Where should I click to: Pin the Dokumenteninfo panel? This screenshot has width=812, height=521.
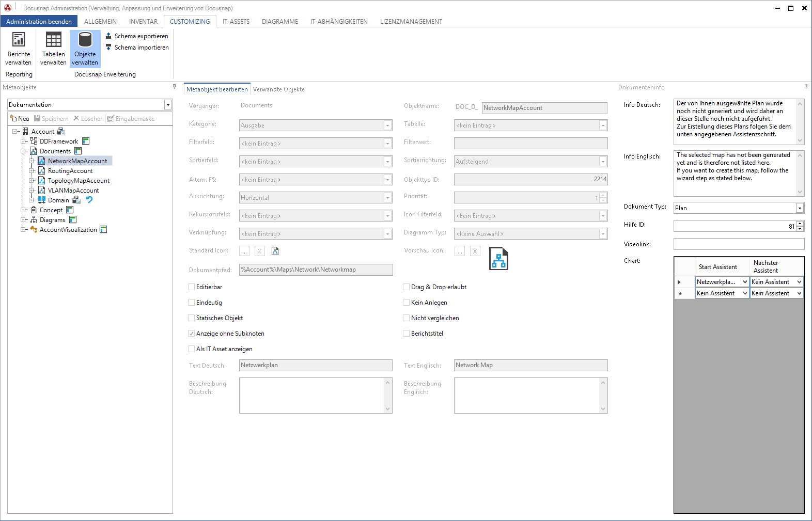[806, 87]
